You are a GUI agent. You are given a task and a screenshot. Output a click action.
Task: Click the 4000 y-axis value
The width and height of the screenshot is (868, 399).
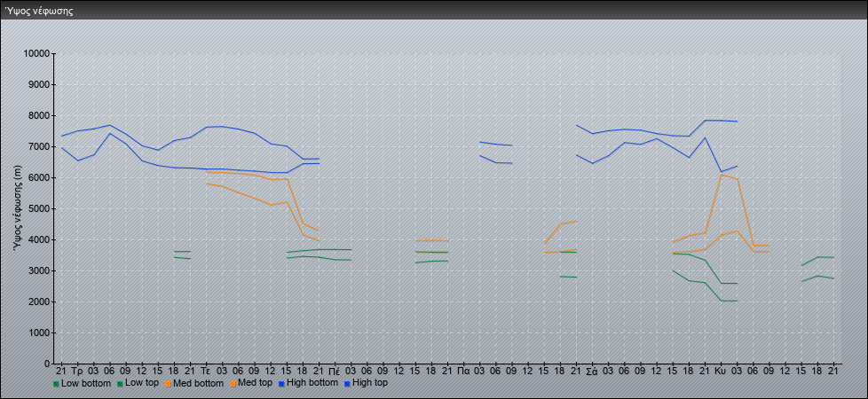tap(39, 240)
